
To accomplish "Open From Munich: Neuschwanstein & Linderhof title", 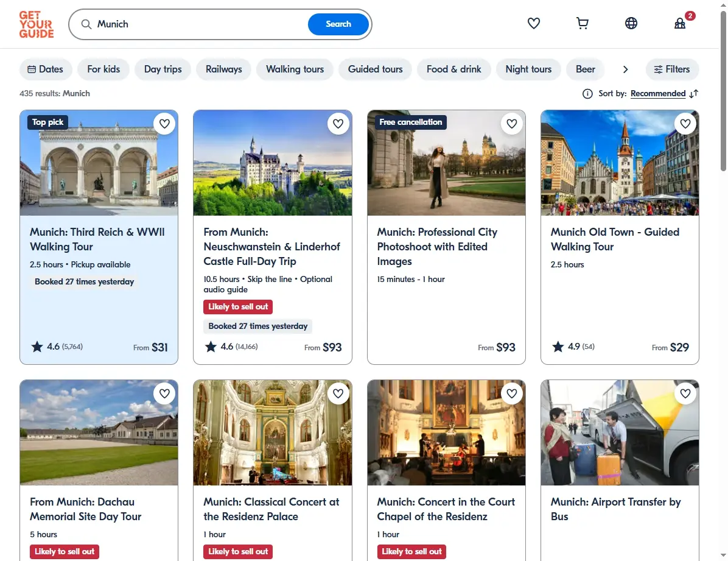I will [x=271, y=246].
